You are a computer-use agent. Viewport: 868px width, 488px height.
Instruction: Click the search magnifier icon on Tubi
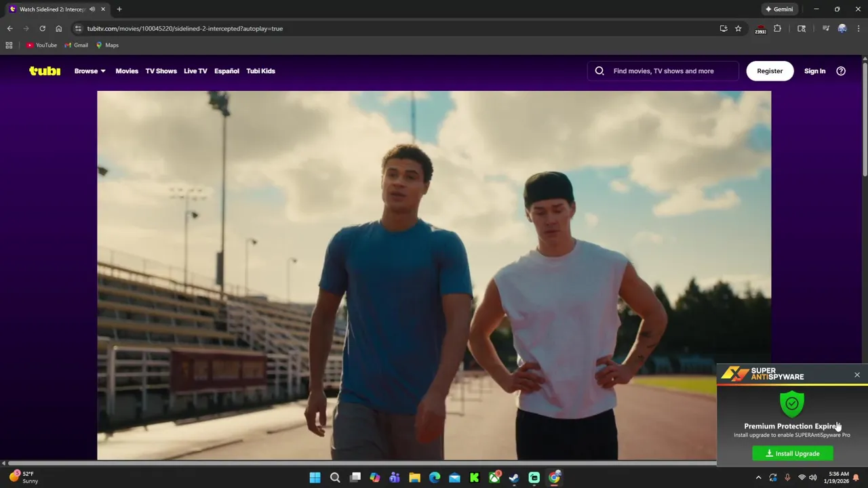point(599,70)
